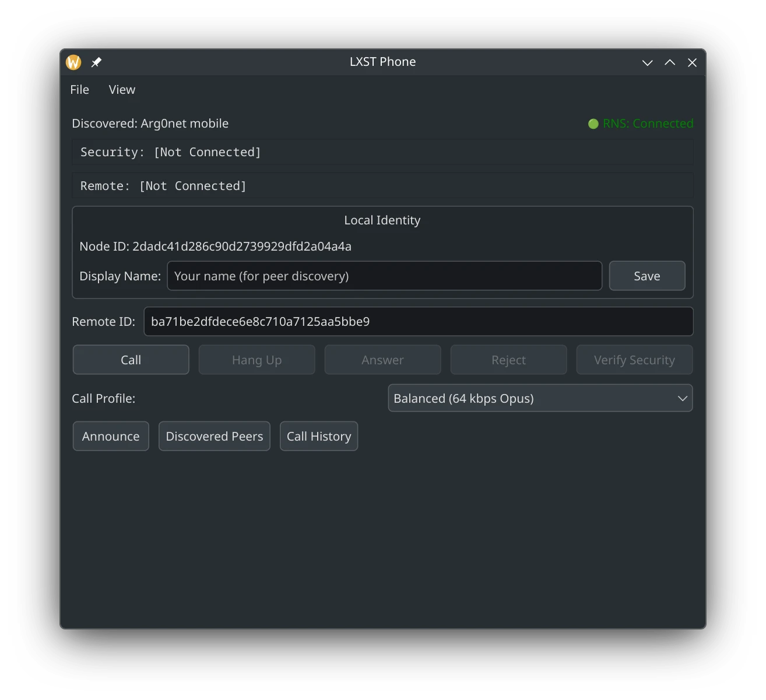766x700 pixels.
Task: Open the Discovered Peers list
Action: pos(214,437)
